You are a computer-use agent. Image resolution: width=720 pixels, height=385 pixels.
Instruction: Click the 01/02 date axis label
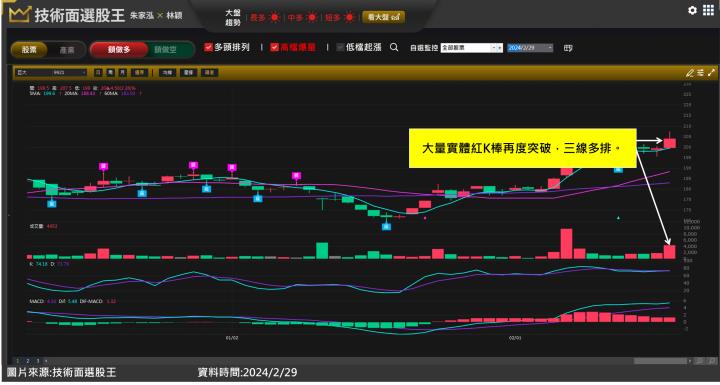(x=232, y=338)
